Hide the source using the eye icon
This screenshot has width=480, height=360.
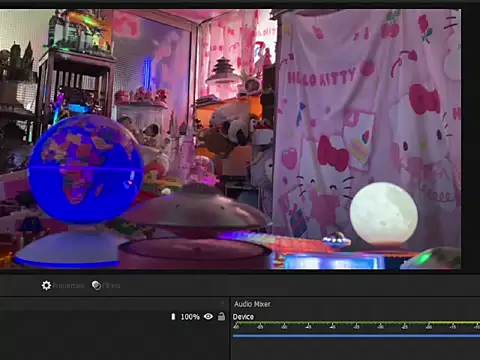pos(208,316)
